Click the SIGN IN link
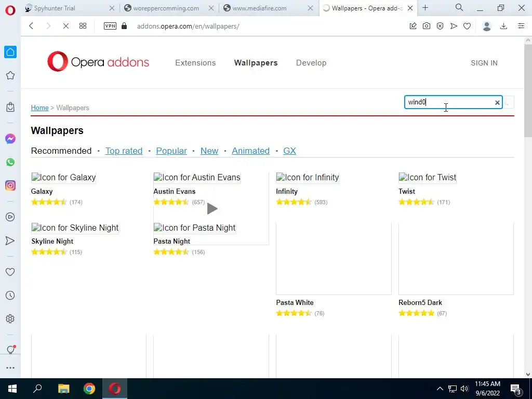Image resolution: width=532 pixels, height=399 pixels. point(484,63)
